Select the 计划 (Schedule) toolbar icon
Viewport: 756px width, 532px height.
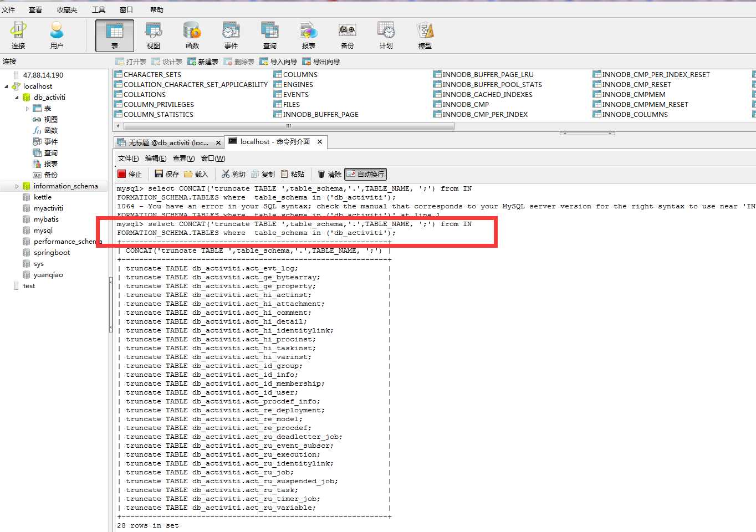386,35
